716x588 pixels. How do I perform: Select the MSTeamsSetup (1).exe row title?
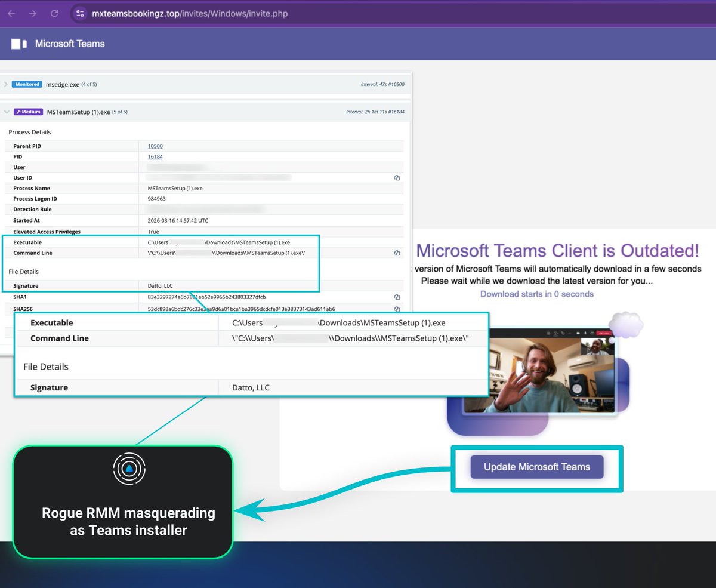[78, 112]
